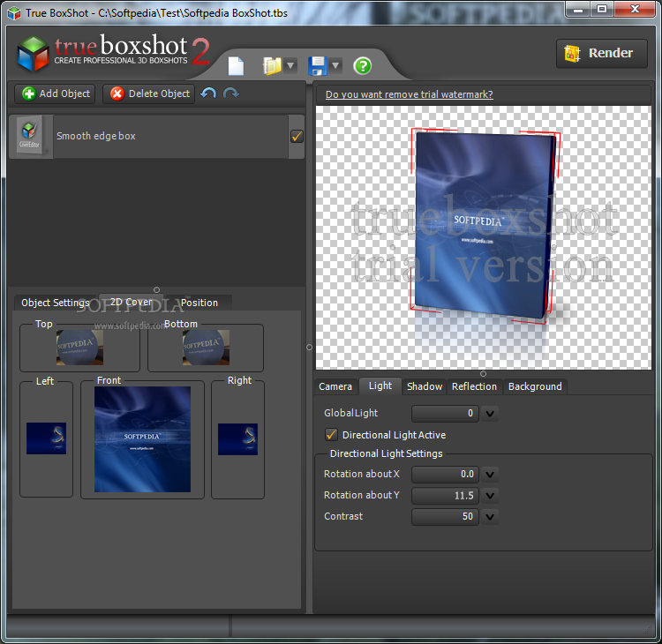This screenshot has width=662, height=644.
Task: Open the Camera tab
Action: (335, 386)
